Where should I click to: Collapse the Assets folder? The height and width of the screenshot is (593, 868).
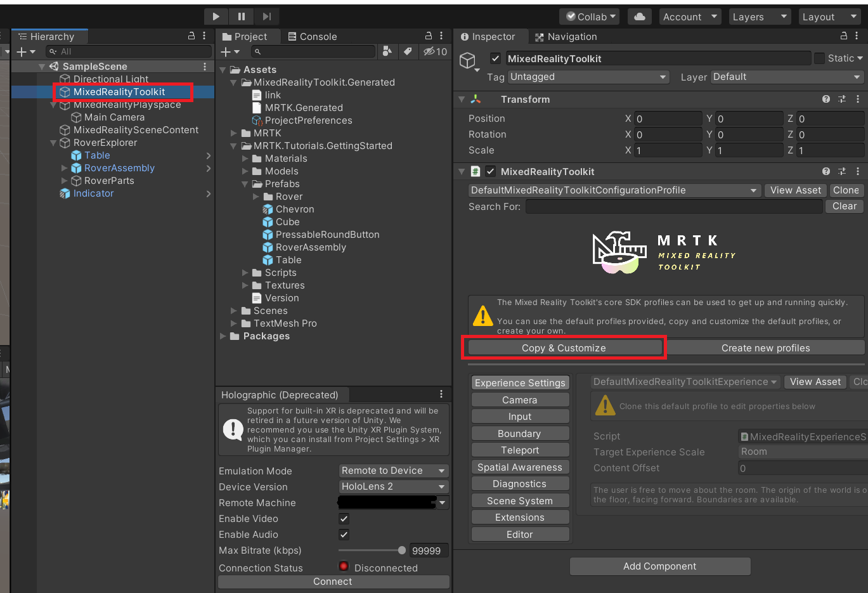(223, 70)
